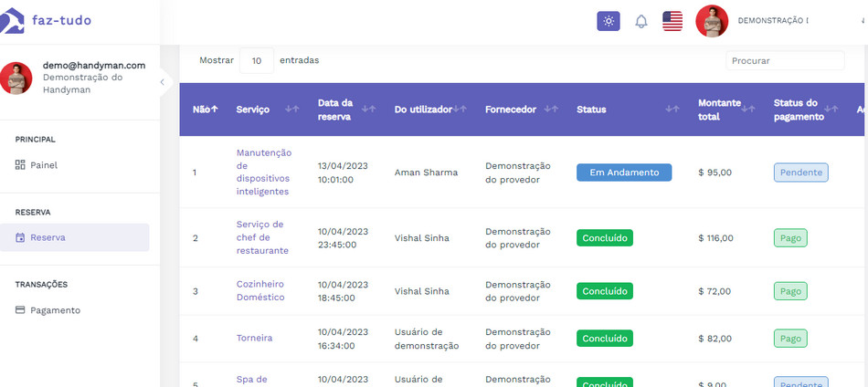868x387 pixels.
Task: Open Cozinheiro Doméstico service link
Action: [260, 290]
